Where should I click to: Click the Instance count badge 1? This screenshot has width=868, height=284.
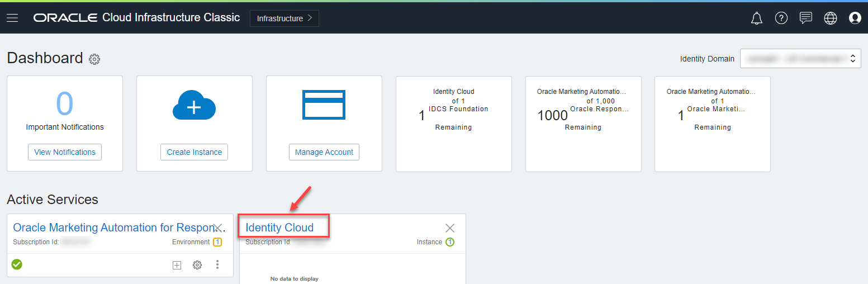point(450,242)
